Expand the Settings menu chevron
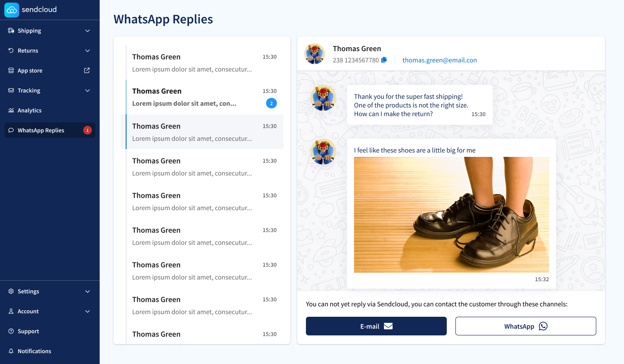This screenshot has width=624, height=364. coord(88,292)
